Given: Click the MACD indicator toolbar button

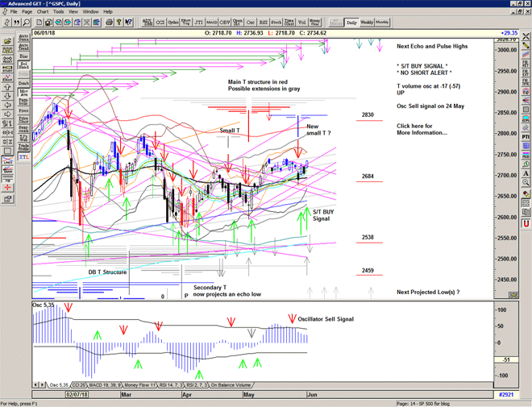Looking at the screenshot, I should click(211, 23).
